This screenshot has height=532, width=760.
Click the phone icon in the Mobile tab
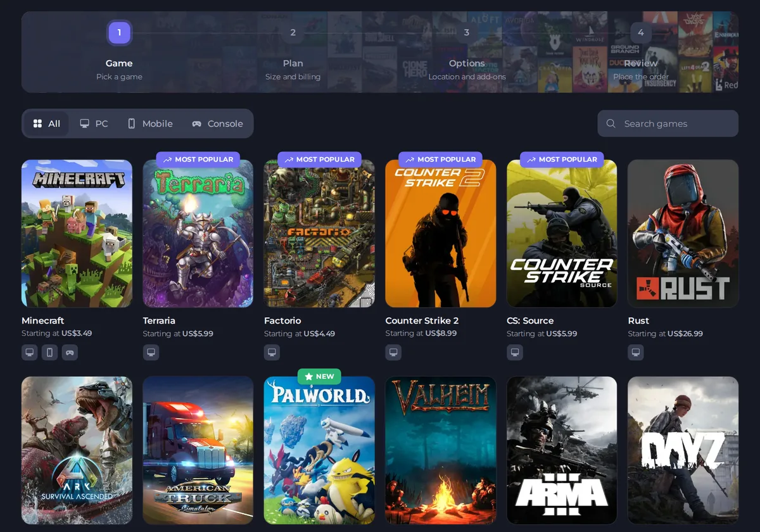point(132,123)
